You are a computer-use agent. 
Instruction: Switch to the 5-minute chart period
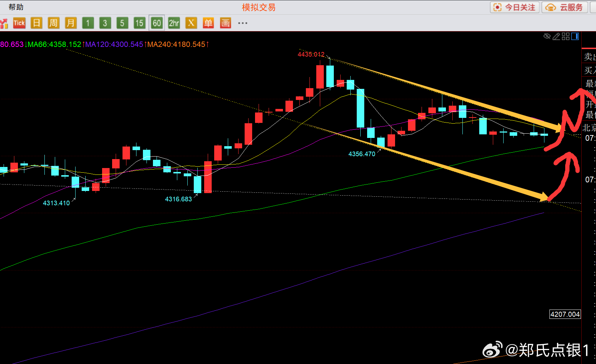[122, 23]
